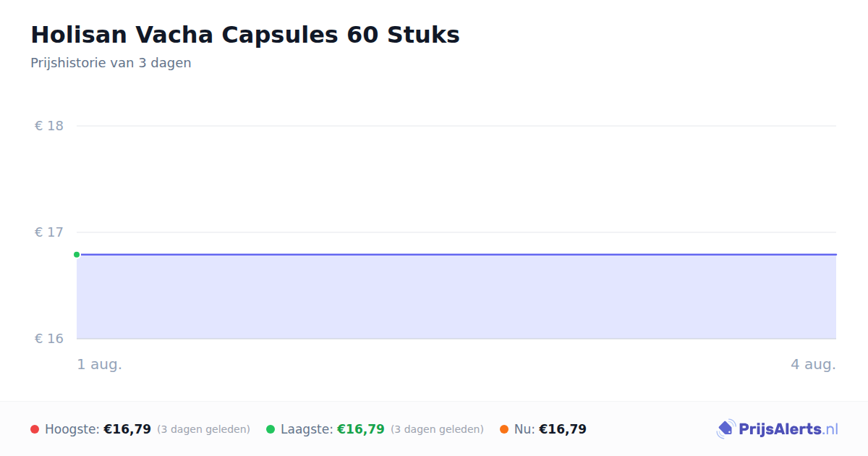Click '3 dagen geleden' next to Laagste

(x=437, y=429)
